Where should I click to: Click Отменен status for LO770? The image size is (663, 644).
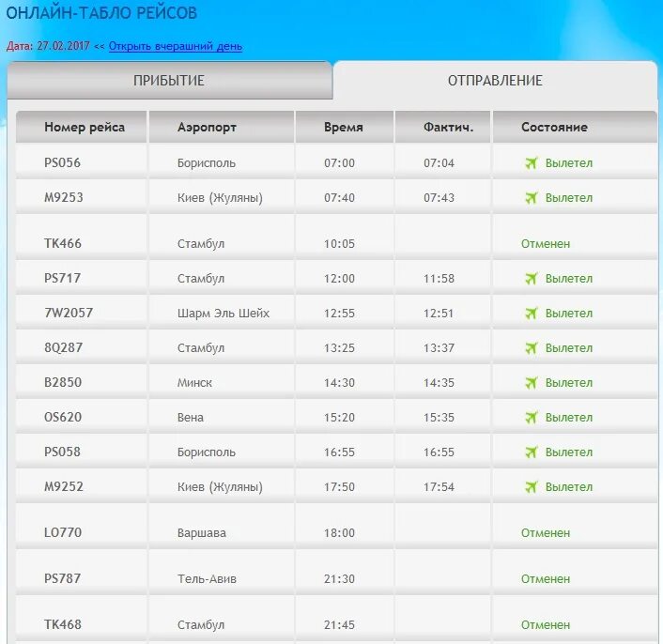546,533
